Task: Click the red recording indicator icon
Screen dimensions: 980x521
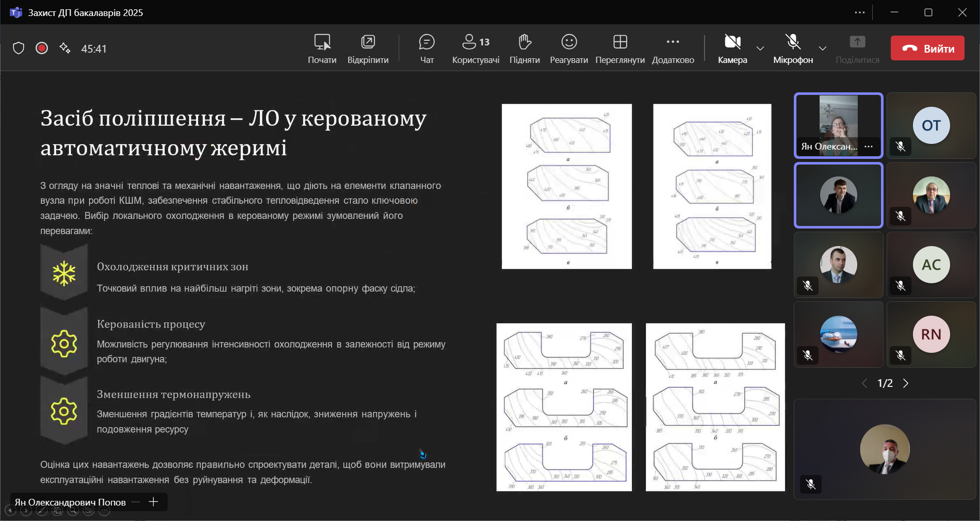Action: pos(42,48)
